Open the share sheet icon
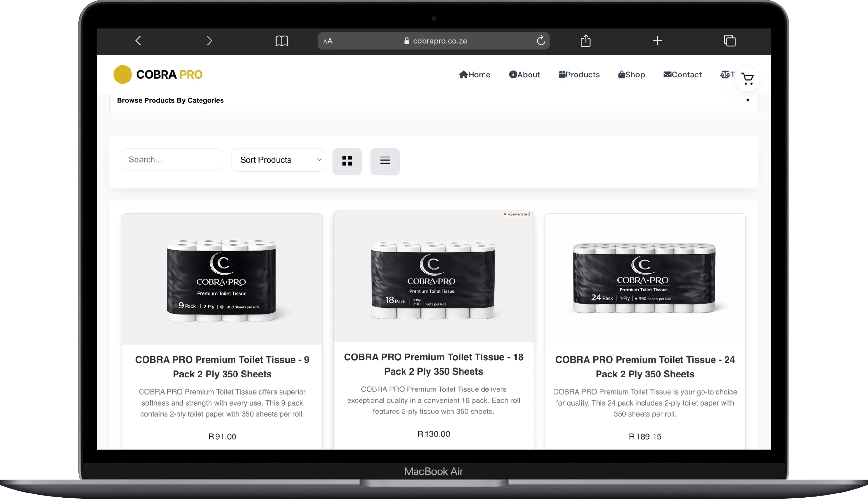Screen dimensions: 868x499 click(x=586, y=41)
